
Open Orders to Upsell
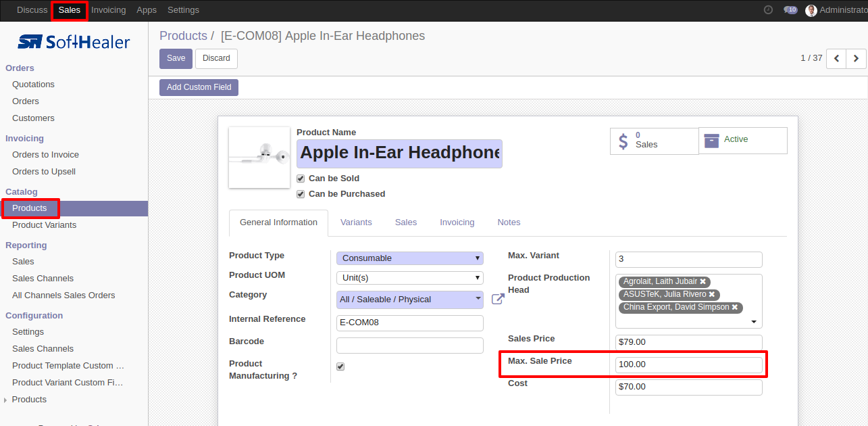44,172
